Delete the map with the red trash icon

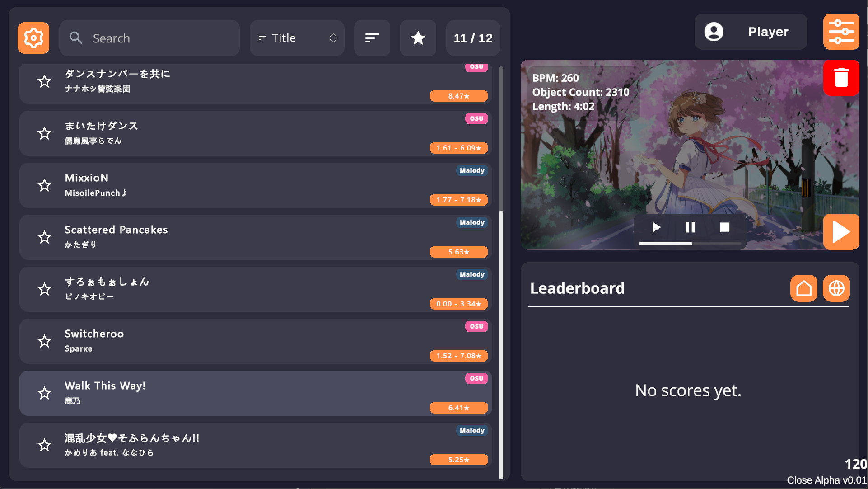pos(841,78)
